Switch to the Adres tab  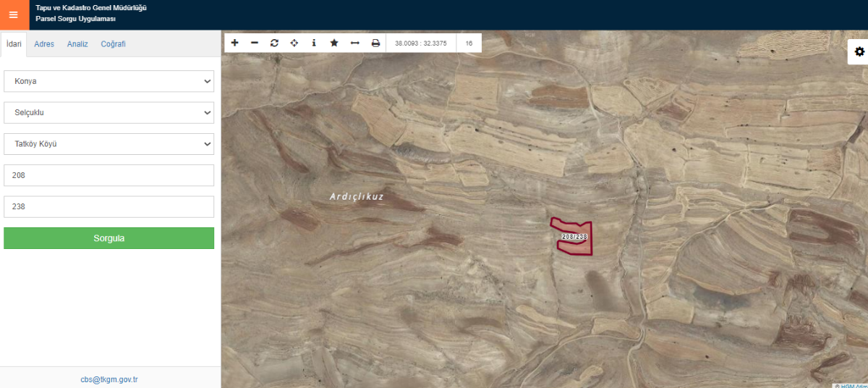[44, 44]
